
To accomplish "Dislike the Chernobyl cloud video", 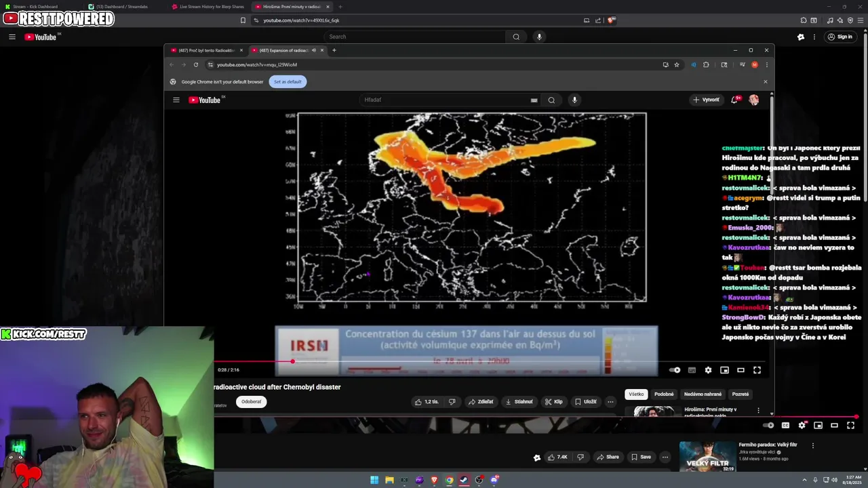I will click(452, 401).
